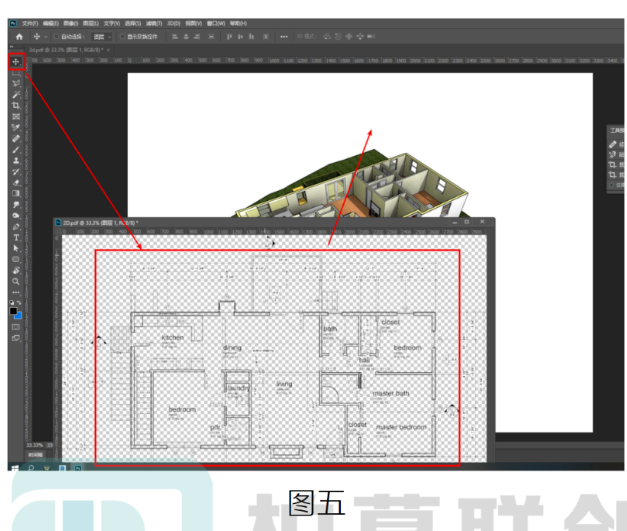
Task: Select the Healing Brush tool
Action: [16, 138]
